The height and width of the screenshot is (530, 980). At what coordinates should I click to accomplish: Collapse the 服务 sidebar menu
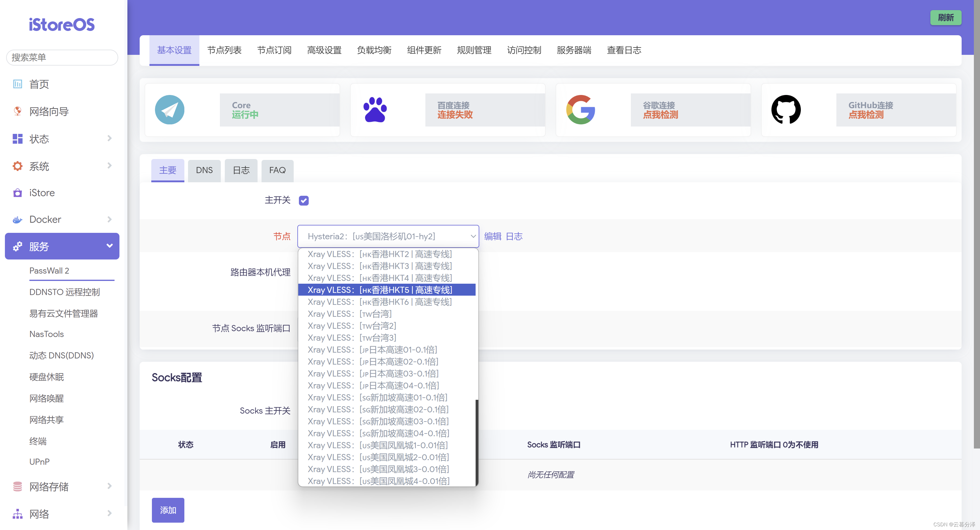pos(110,246)
